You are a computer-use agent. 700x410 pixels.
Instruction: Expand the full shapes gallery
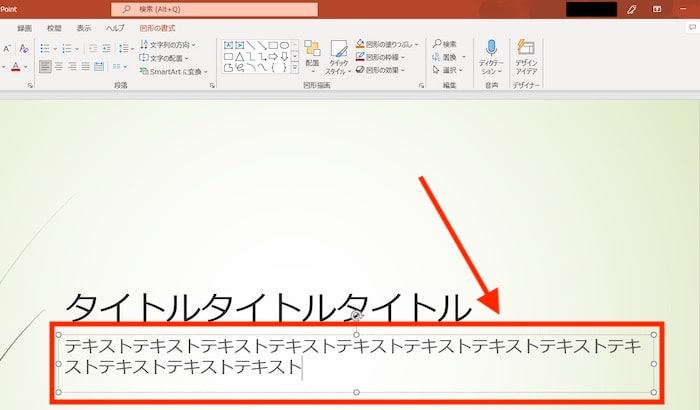point(295,68)
